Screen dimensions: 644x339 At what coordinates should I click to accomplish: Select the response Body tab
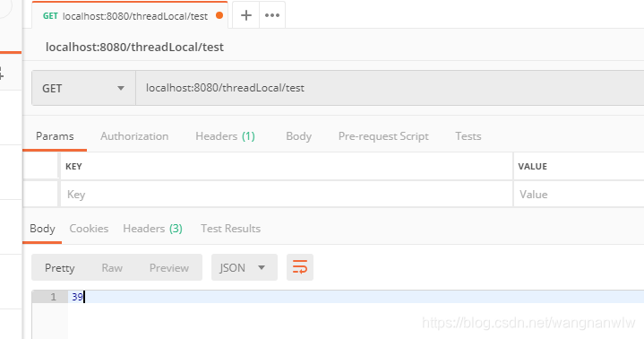(x=42, y=229)
